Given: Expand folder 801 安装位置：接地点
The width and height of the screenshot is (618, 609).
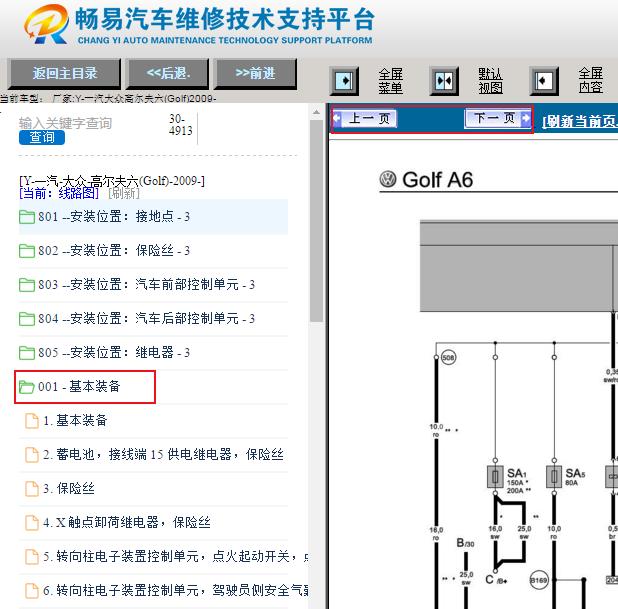Looking at the screenshot, I should point(153,217).
